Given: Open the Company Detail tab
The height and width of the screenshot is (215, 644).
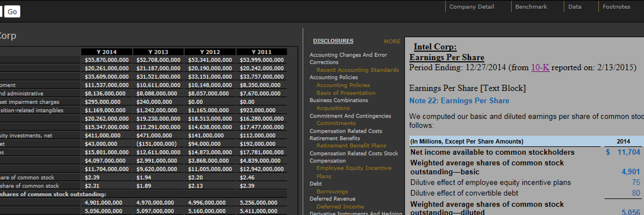Looking at the screenshot, I should click(x=471, y=6).
